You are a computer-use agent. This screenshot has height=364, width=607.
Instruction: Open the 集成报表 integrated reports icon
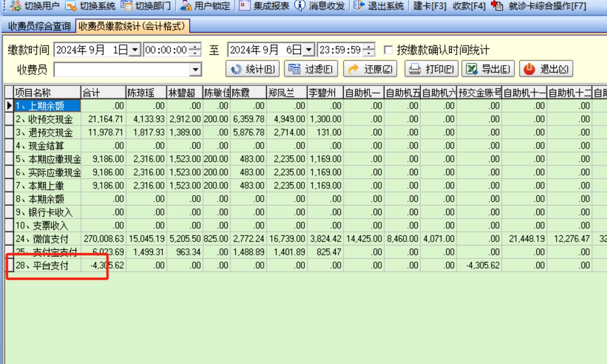click(245, 6)
